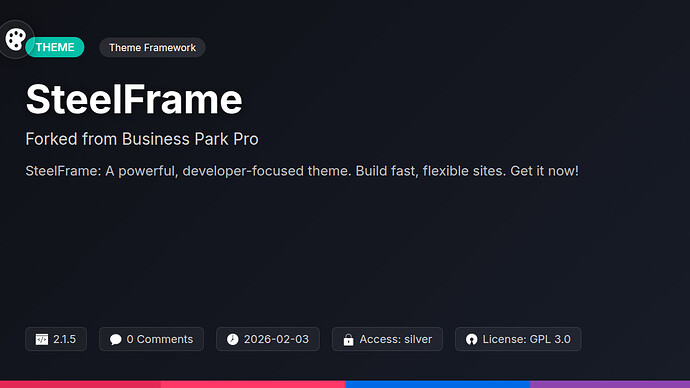Viewport: 690px width, 388px height.
Task: Click the 2.1.5 version number
Action: coord(64,339)
